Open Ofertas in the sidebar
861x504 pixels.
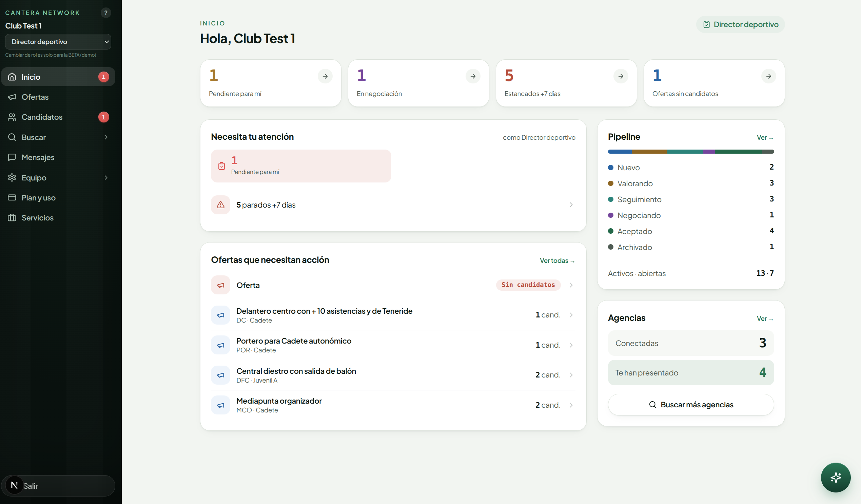pos(58,97)
